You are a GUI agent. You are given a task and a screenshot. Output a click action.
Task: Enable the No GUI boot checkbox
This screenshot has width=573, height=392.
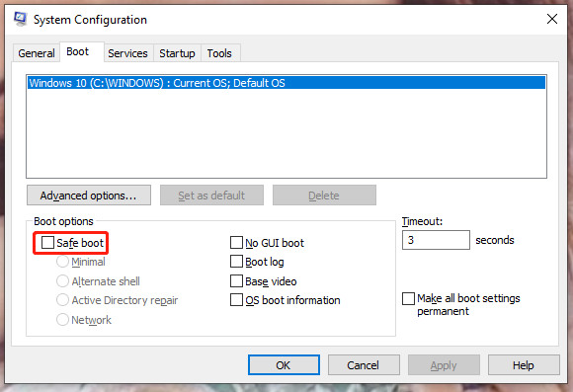pyautogui.click(x=236, y=243)
